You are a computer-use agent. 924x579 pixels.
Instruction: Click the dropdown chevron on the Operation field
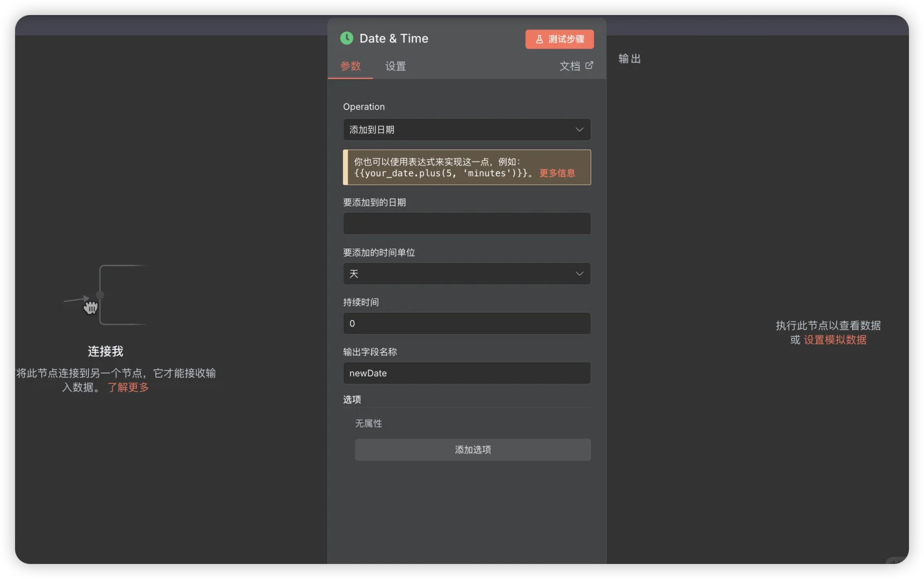coord(579,129)
